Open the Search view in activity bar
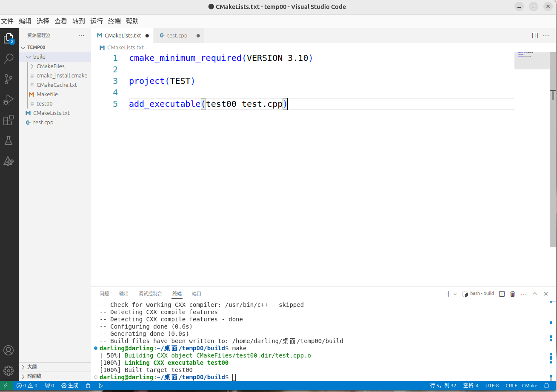This screenshot has width=557, height=392. pyautogui.click(x=9, y=59)
